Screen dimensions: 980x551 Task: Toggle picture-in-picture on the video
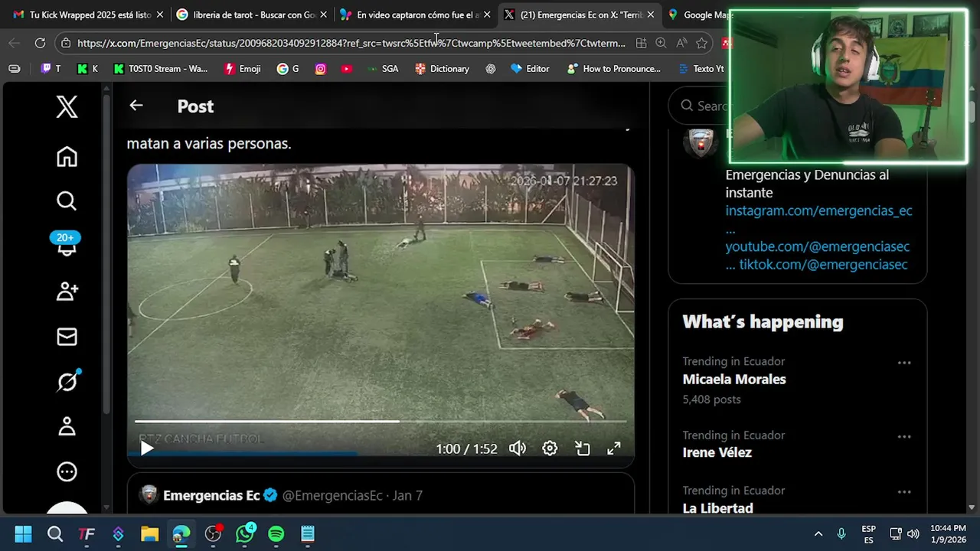click(x=583, y=448)
